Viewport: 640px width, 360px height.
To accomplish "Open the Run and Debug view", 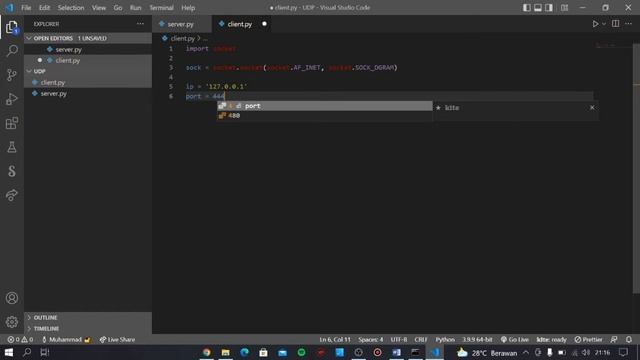I will 12,99.
